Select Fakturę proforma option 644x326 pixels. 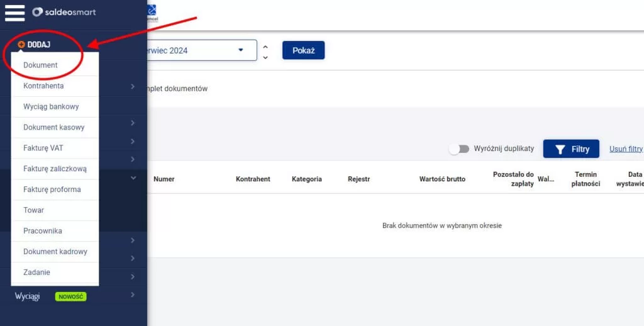[52, 189]
